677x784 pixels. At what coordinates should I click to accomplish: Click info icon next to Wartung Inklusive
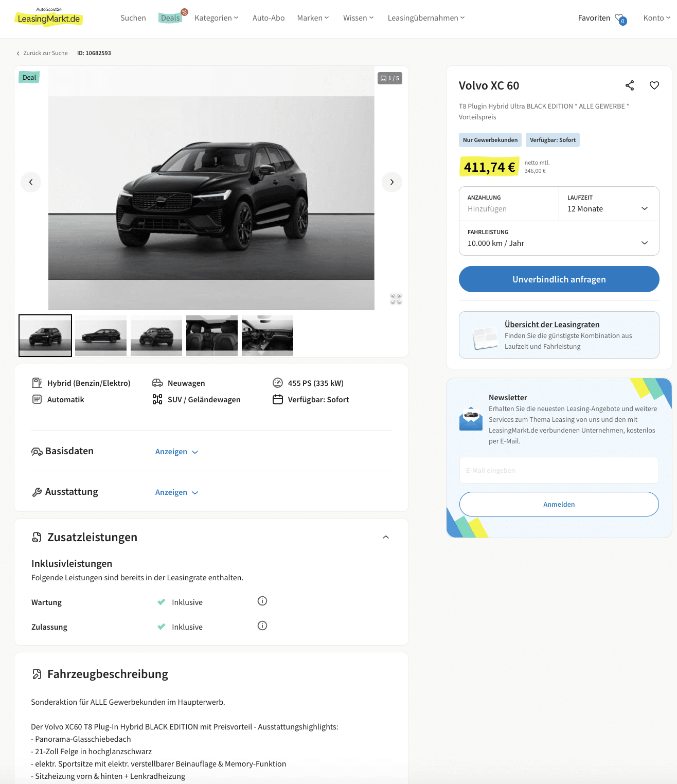click(x=262, y=601)
